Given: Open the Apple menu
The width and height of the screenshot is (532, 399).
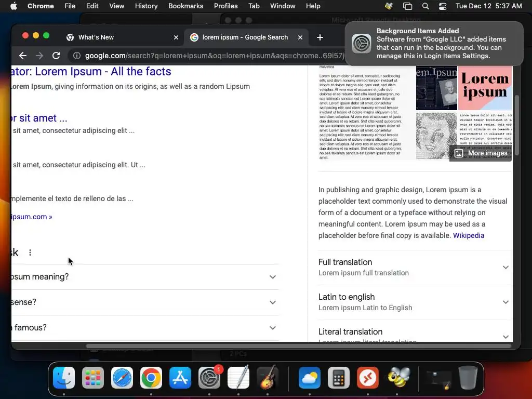Looking at the screenshot, I should (14, 6).
